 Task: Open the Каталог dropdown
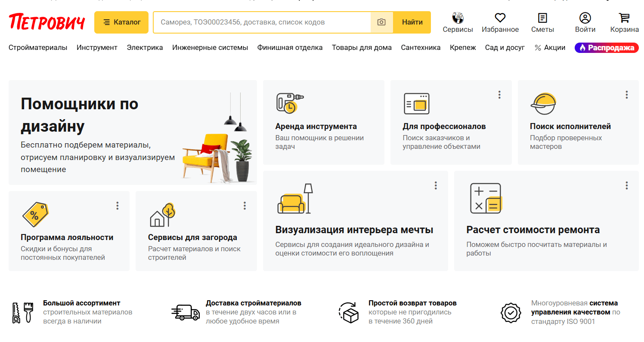click(121, 22)
